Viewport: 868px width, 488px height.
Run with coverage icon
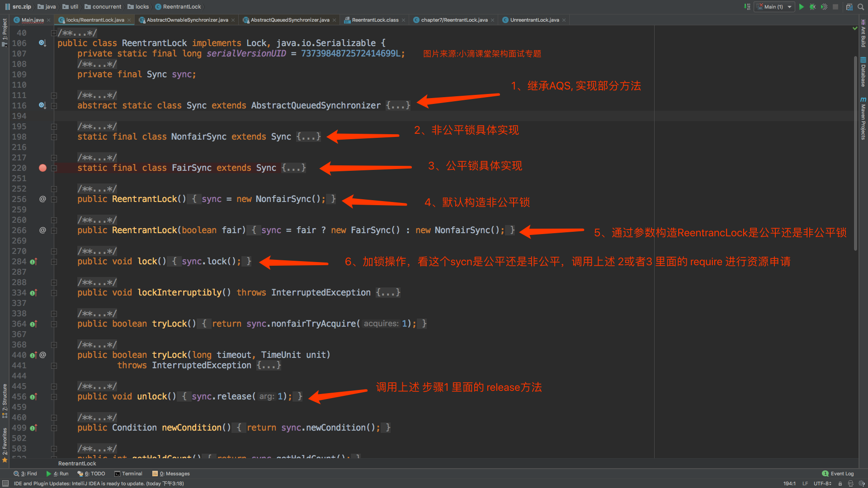click(824, 7)
